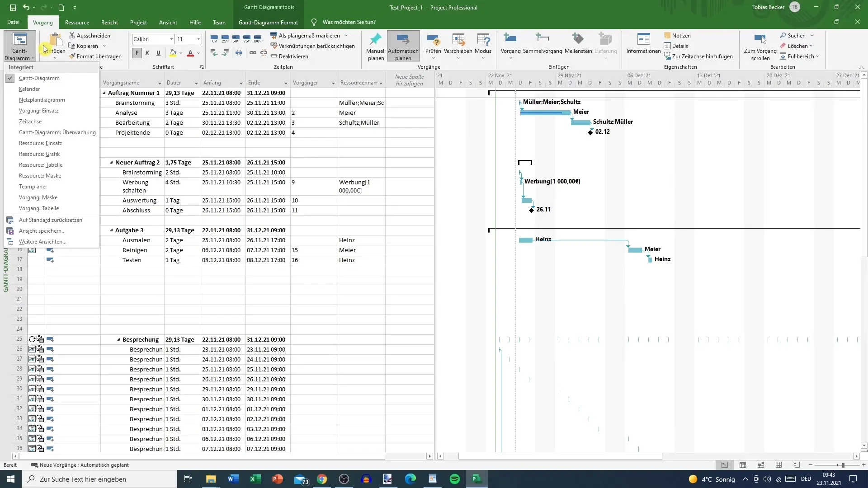Click the Deaktivieren icon

pos(274,56)
